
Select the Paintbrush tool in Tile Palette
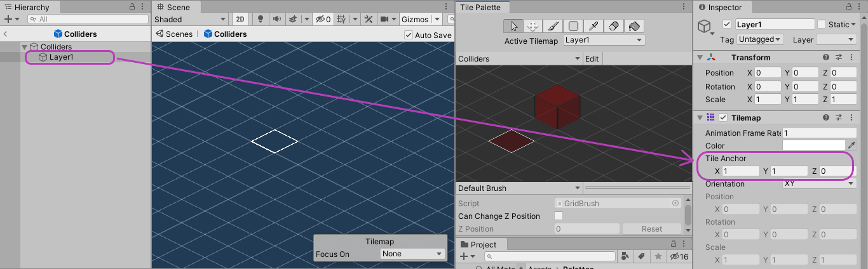pos(553,26)
